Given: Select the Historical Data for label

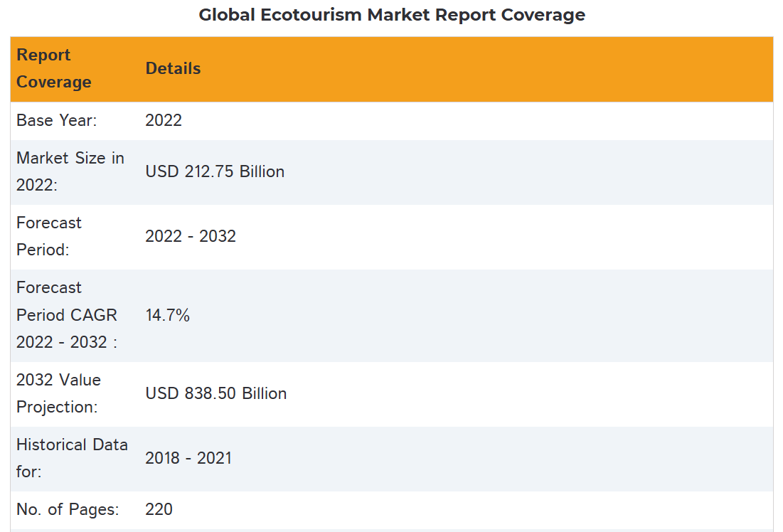Looking at the screenshot, I should [72, 458].
